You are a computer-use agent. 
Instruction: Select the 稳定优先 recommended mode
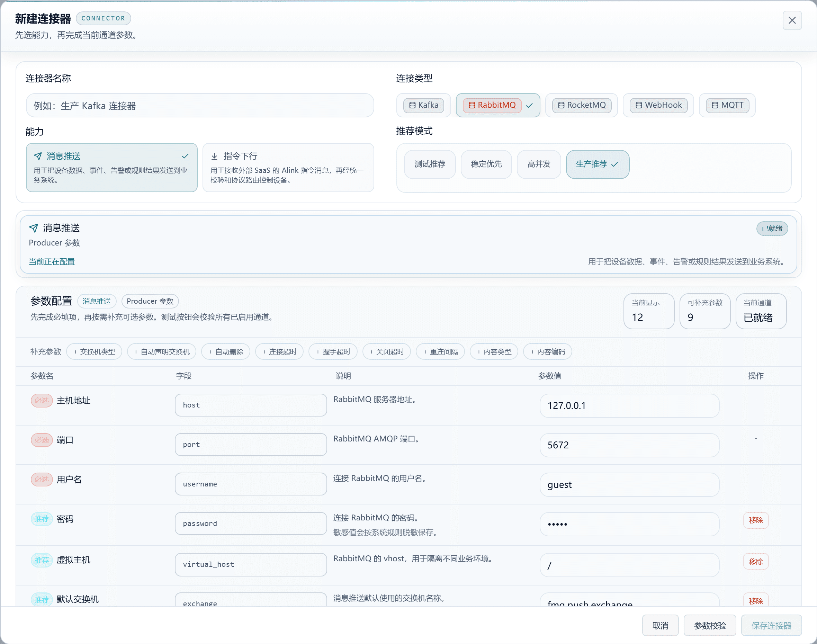point(486,164)
